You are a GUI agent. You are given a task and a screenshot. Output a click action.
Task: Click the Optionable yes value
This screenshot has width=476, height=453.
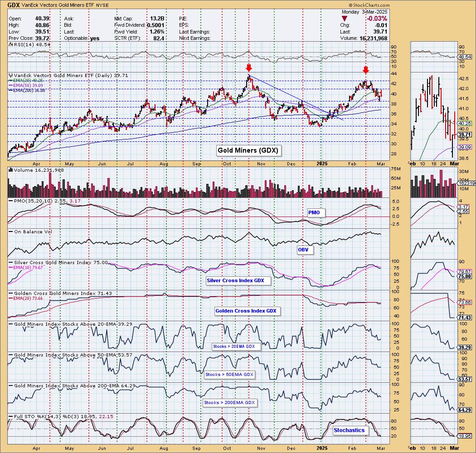(x=95, y=38)
